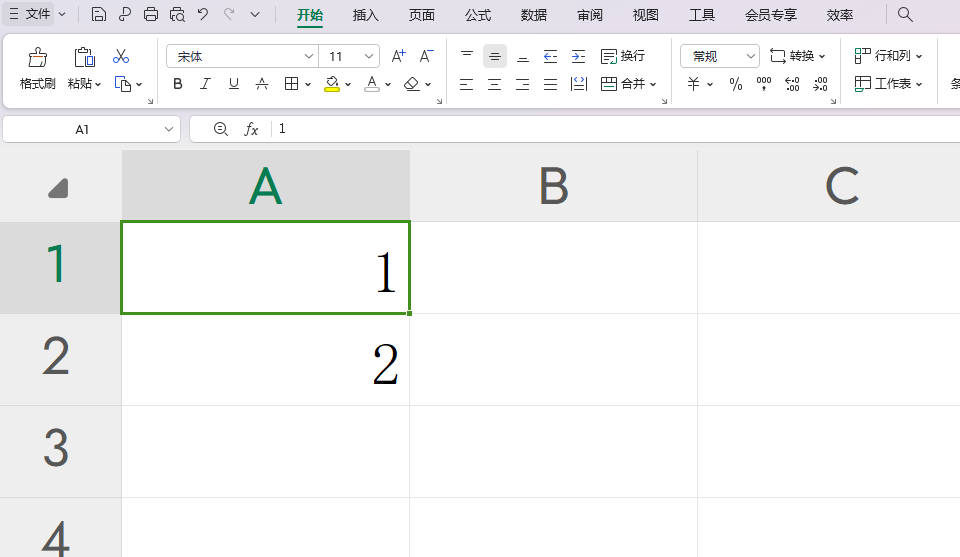This screenshot has width=960, height=557.
Task: Click the Save icon in quick access toolbar
Action: (99, 14)
